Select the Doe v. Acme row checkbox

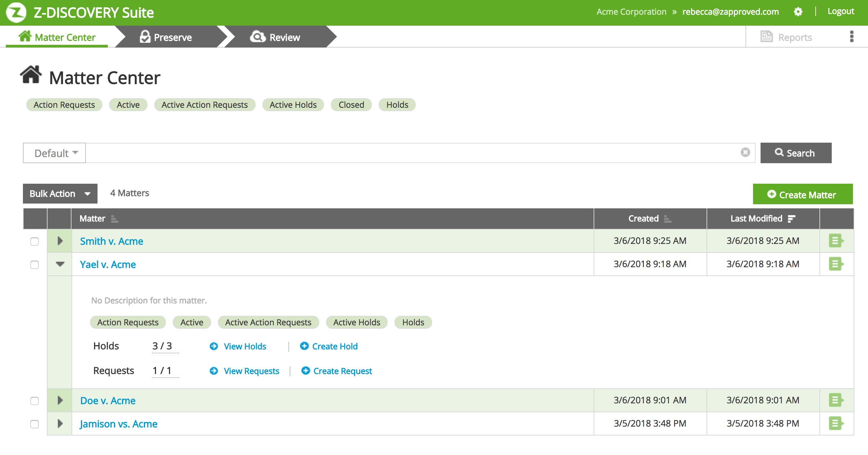click(34, 401)
